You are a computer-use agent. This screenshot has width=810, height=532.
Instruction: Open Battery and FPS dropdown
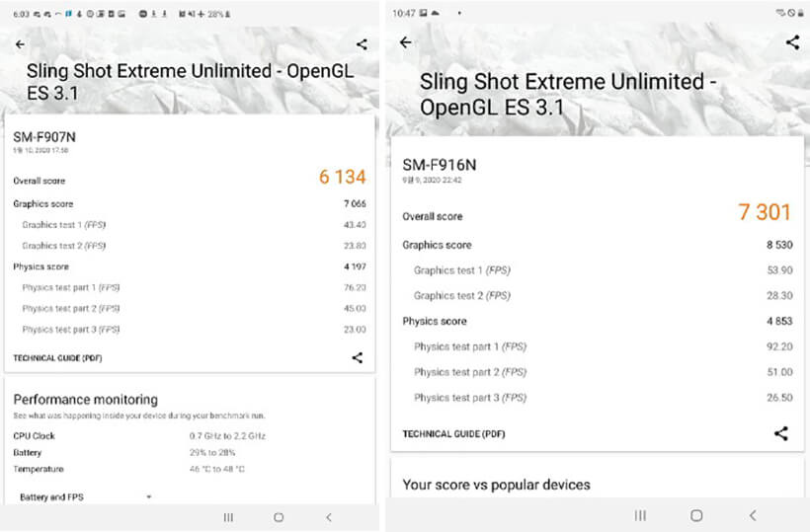coord(85,496)
